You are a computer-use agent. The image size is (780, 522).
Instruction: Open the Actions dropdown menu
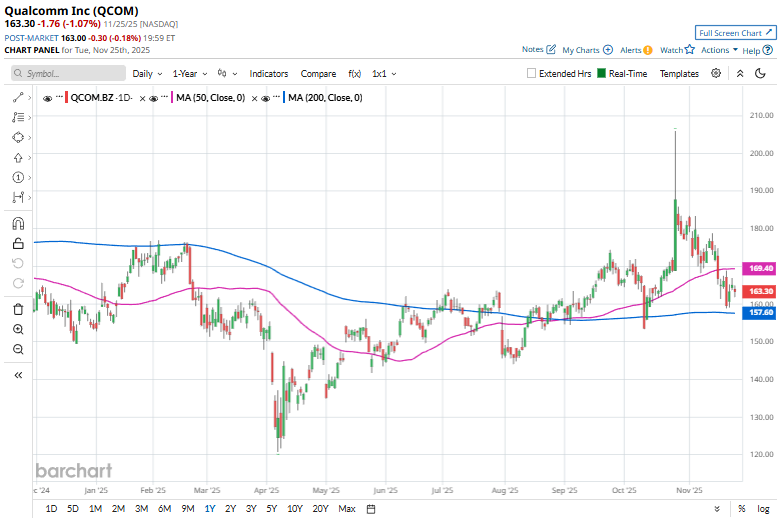(x=719, y=49)
